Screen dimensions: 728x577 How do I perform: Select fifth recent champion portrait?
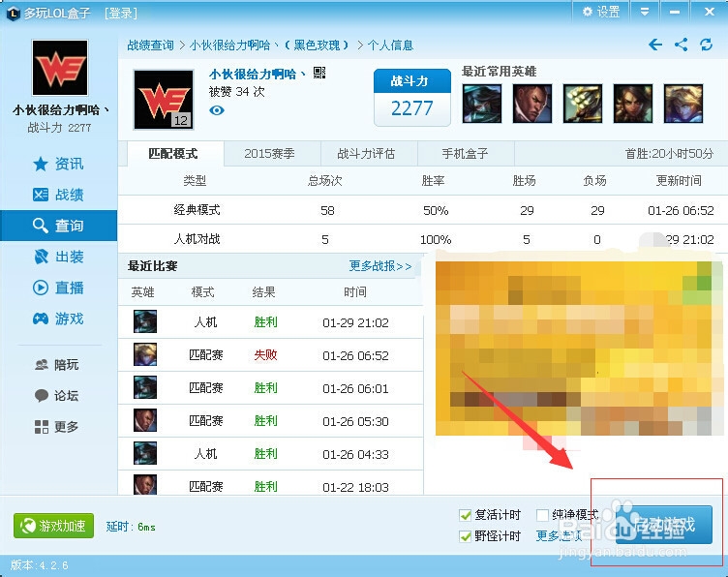[x=683, y=104]
